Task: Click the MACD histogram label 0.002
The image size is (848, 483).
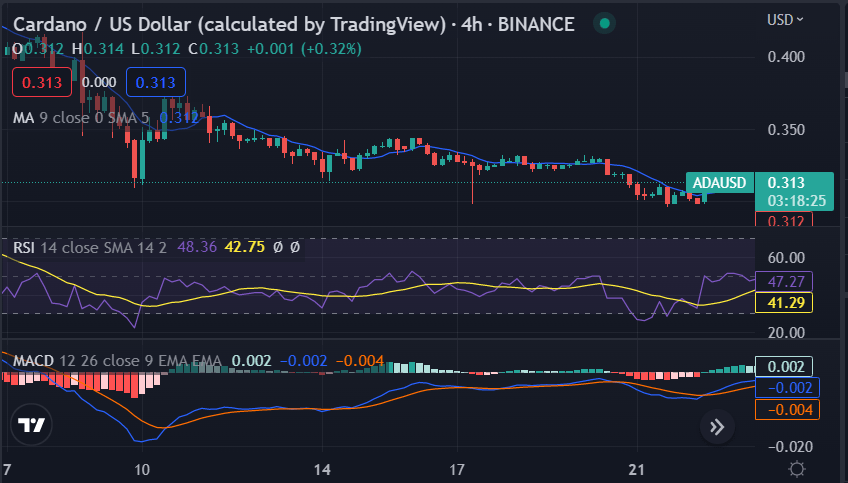Action: pyautogui.click(x=784, y=367)
